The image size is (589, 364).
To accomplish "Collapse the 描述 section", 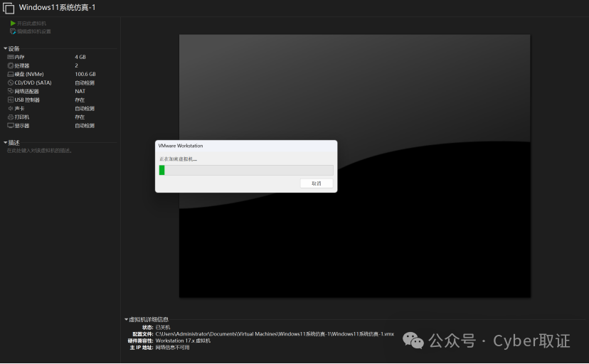I will [5, 143].
